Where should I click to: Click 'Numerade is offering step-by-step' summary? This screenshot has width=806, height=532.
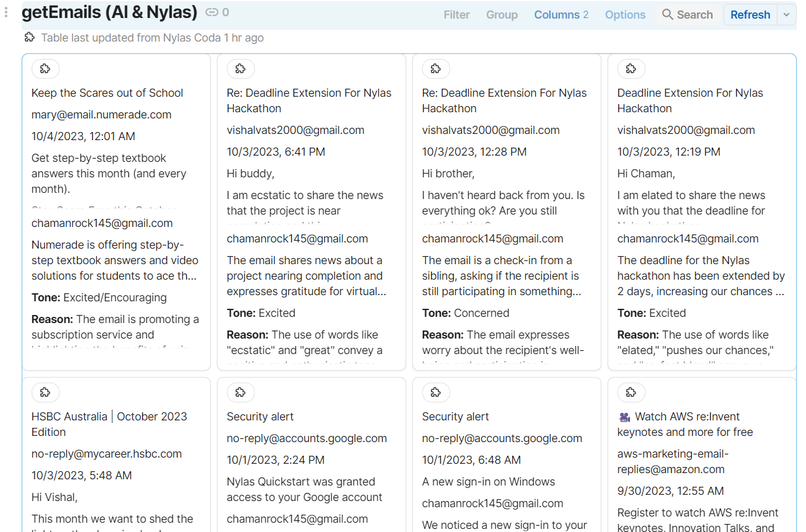click(115, 260)
